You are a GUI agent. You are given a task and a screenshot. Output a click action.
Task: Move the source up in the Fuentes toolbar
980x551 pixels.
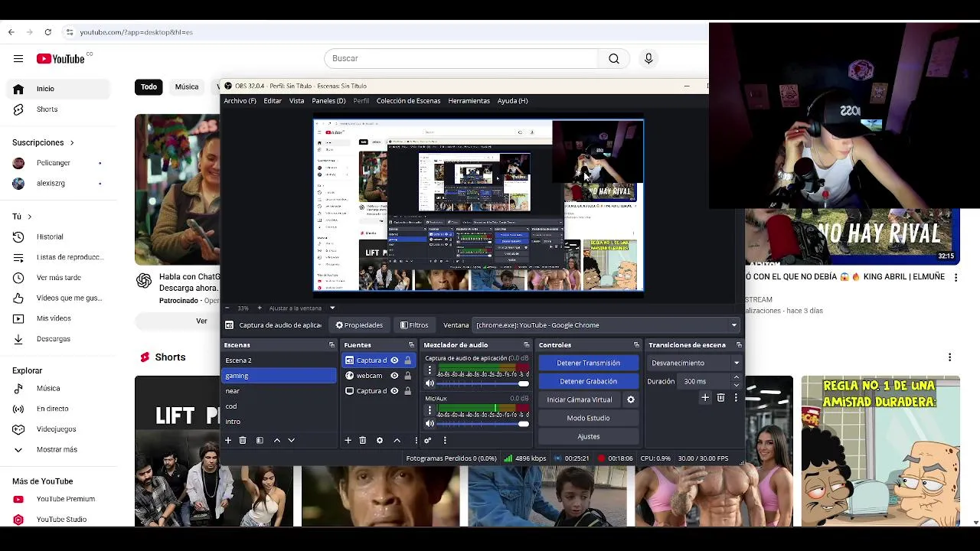tap(397, 440)
